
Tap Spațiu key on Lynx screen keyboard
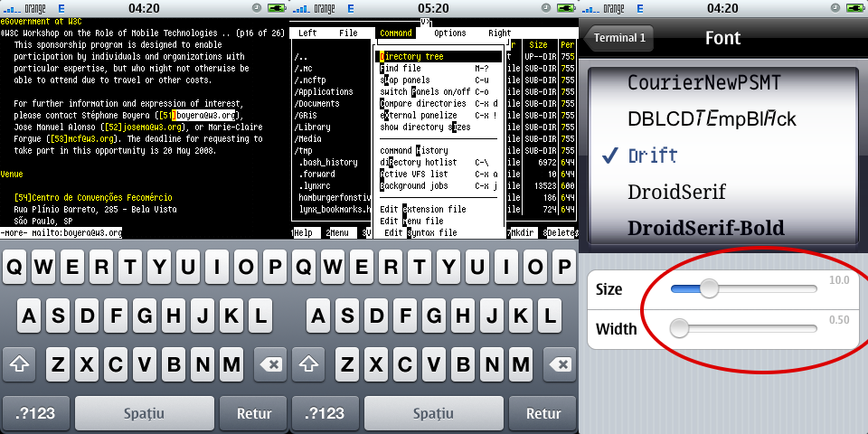pyautogui.click(x=145, y=413)
